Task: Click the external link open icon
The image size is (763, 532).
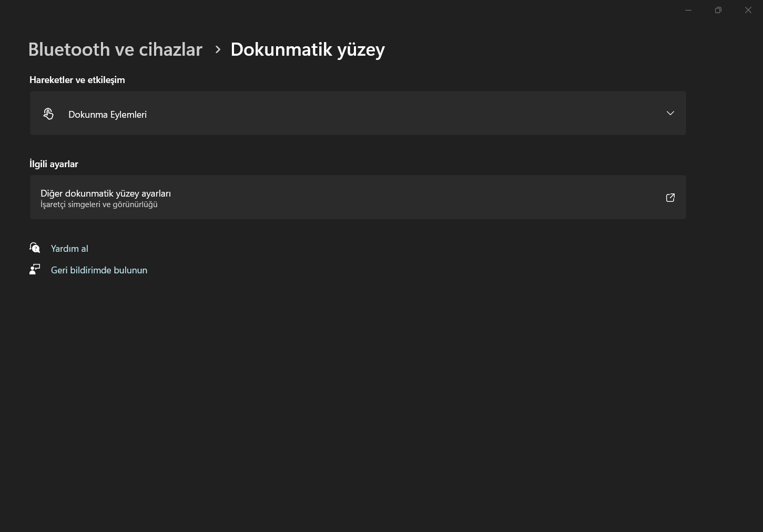Action: pos(670,198)
